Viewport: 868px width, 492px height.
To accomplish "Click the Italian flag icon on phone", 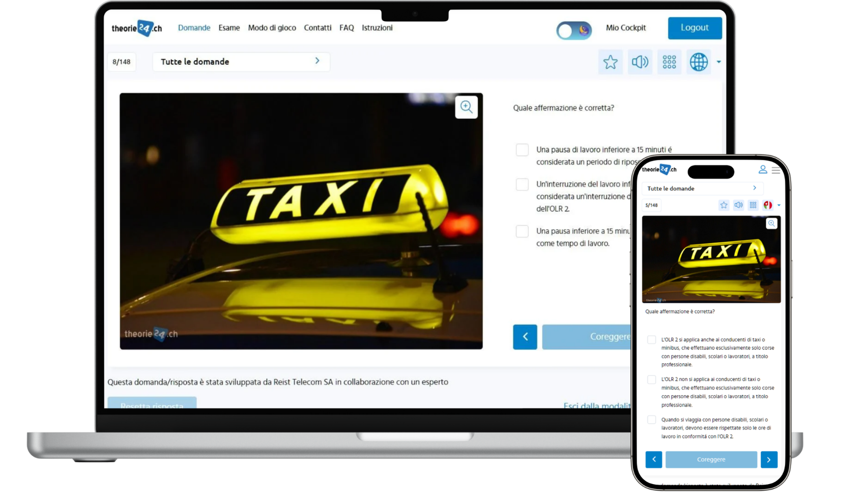I will 768,205.
